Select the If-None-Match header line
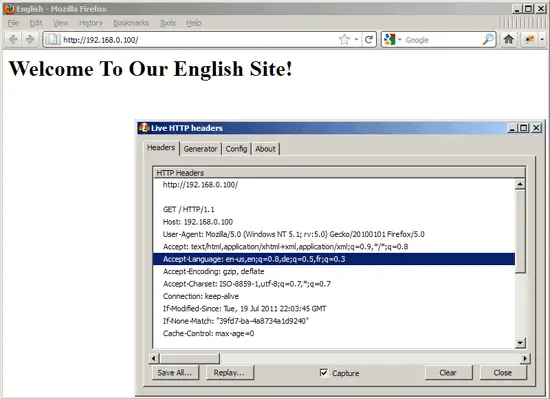This screenshot has width=550, height=399. click(334, 321)
